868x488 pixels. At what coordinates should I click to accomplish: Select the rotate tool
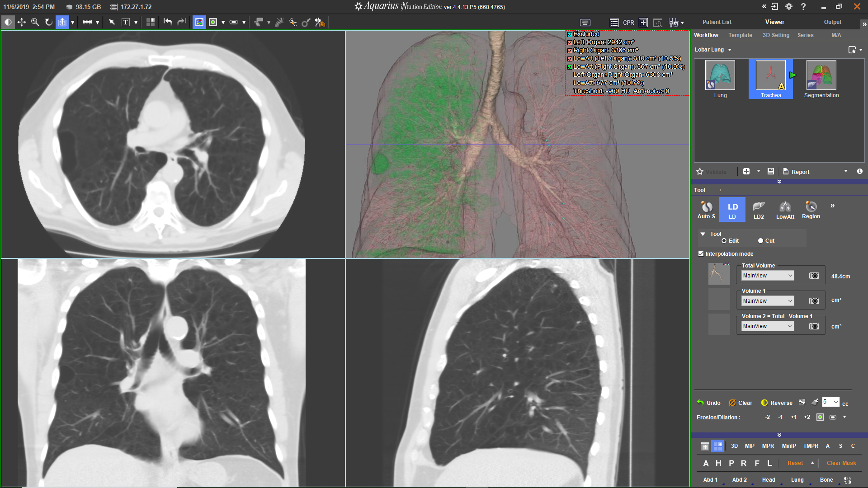49,22
